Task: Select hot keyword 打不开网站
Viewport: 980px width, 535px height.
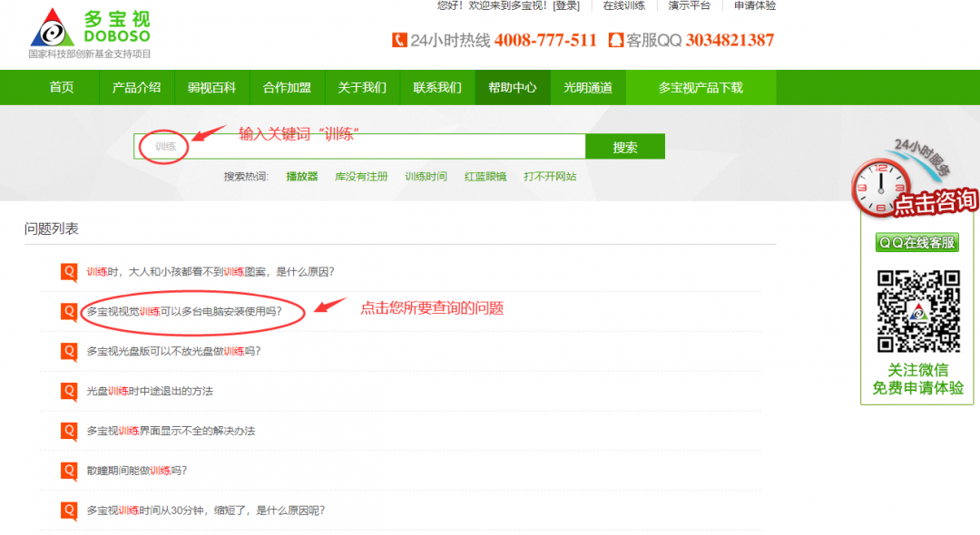Action: click(550, 177)
